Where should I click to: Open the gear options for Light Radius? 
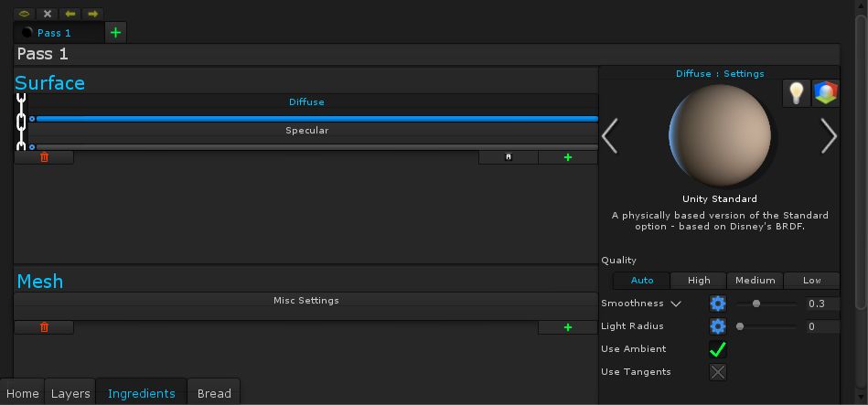pos(718,326)
